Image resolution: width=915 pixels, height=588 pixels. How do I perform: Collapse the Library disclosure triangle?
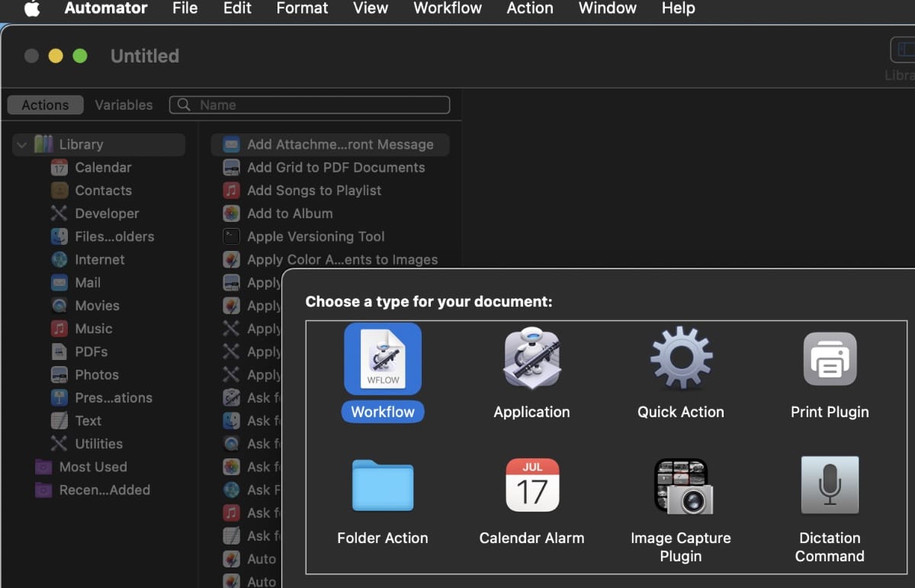coord(22,144)
